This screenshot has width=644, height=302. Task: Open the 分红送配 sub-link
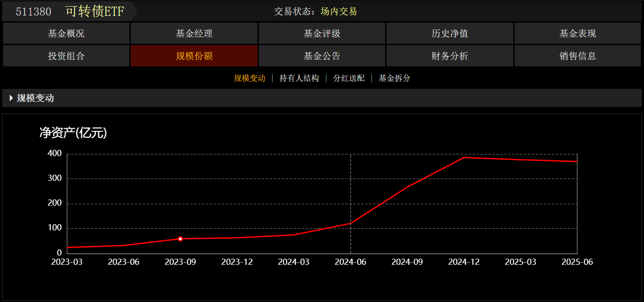[x=349, y=78]
